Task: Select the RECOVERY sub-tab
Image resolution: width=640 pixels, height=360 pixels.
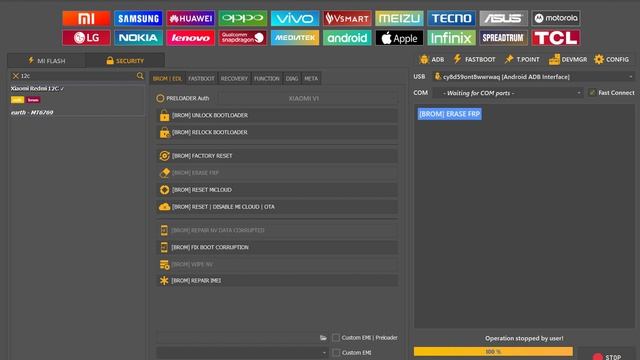Action: click(234, 78)
